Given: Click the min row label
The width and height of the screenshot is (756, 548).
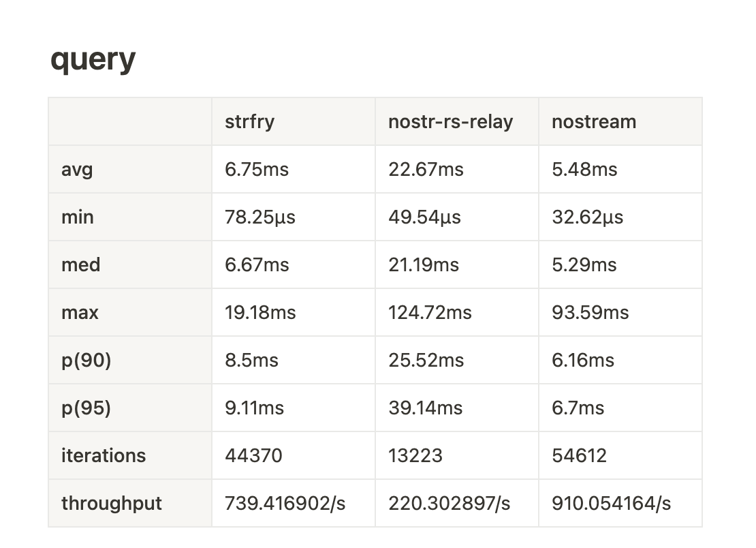Looking at the screenshot, I should [x=78, y=217].
